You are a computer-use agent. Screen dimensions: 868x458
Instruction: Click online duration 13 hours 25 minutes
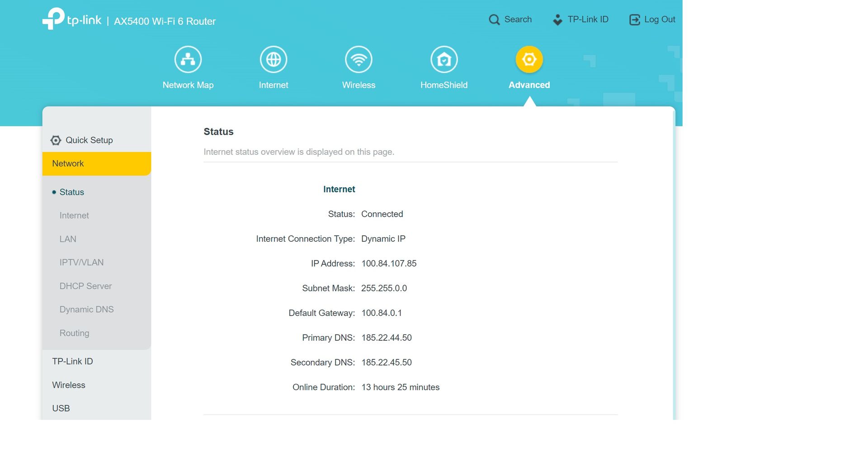click(x=401, y=387)
